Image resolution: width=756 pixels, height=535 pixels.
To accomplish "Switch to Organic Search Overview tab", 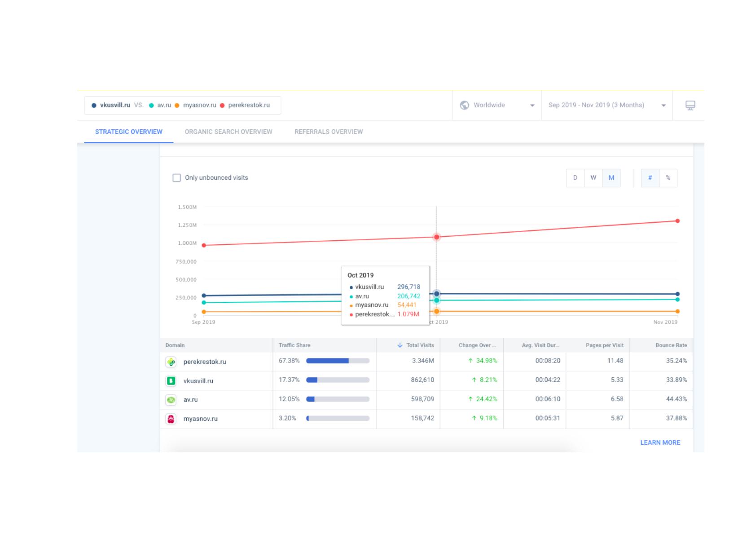I will coord(229,132).
